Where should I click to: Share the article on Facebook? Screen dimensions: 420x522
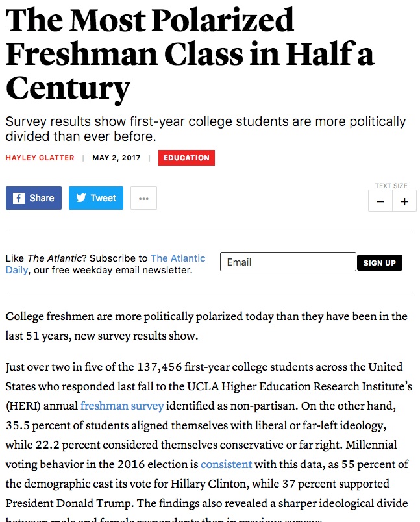[34, 198]
